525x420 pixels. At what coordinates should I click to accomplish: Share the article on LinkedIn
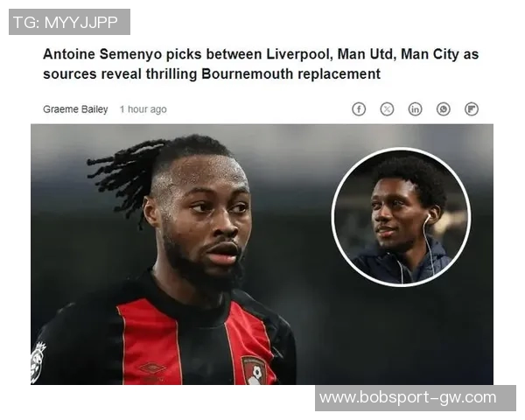415,109
